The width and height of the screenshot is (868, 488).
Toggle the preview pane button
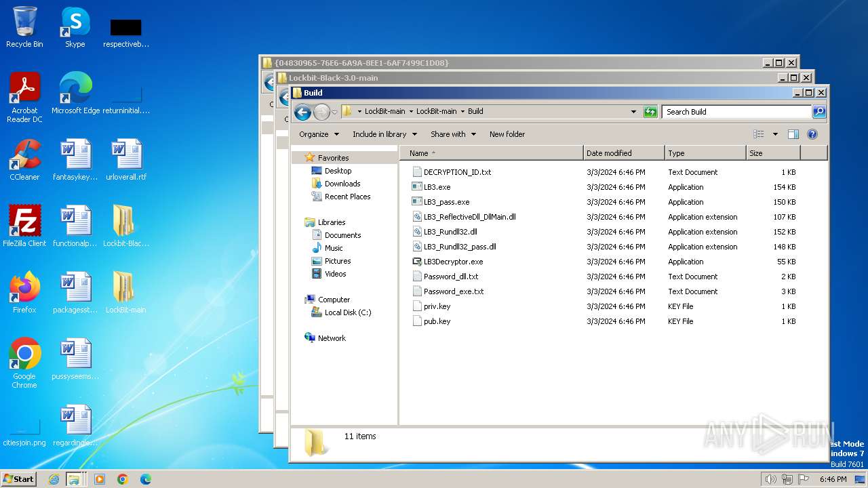click(x=793, y=134)
